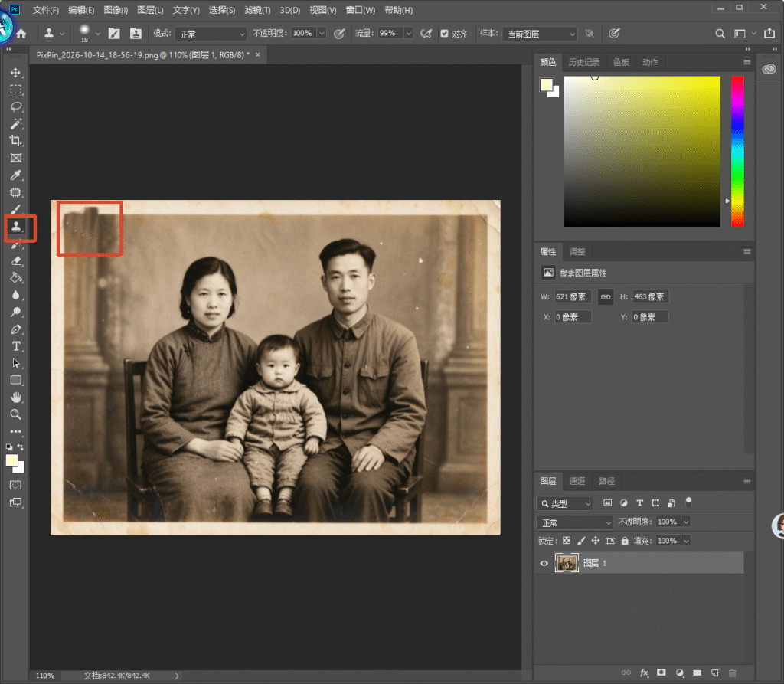Select the Blur tool

[16, 295]
